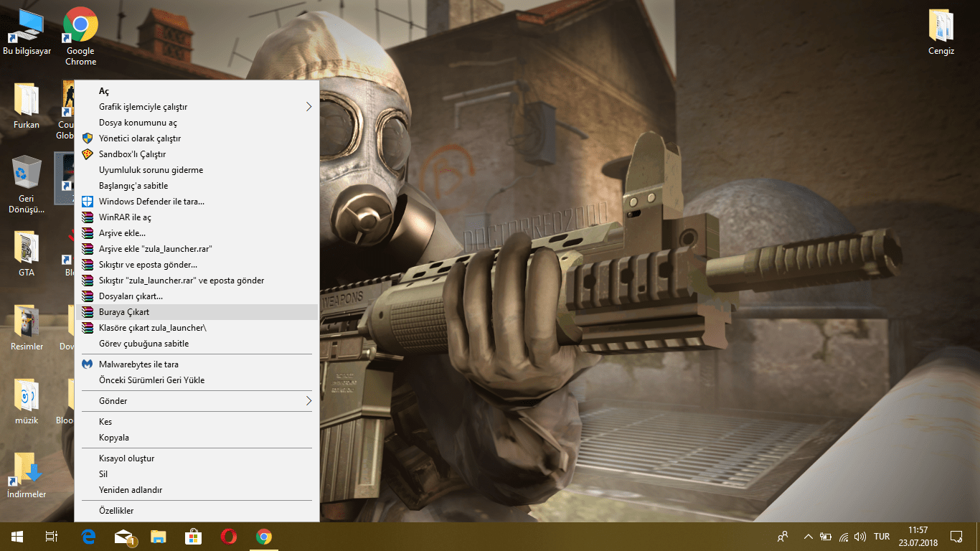The width and height of the screenshot is (980, 551).
Task: Select Yönetici olarak çalıştır
Action: (197, 138)
